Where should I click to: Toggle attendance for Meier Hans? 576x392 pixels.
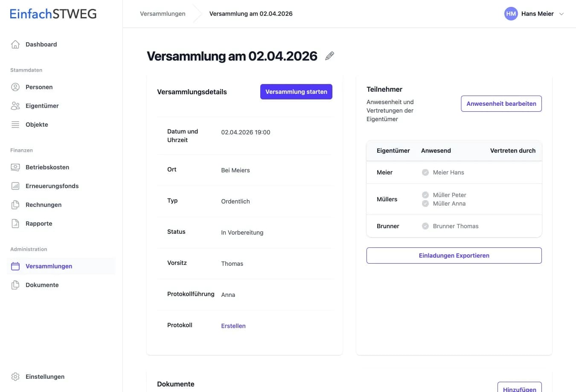(425, 172)
